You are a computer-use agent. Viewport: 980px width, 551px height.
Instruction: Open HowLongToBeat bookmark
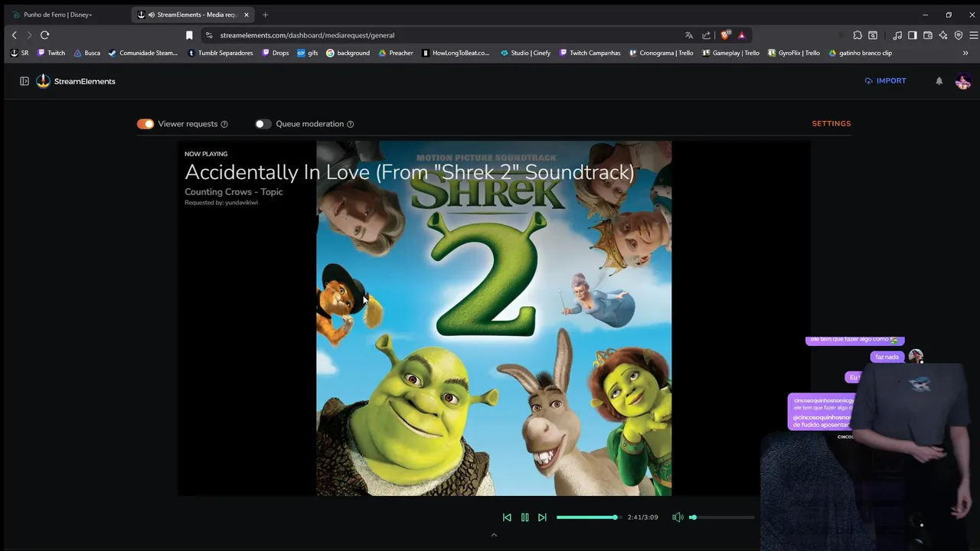point(456,53)
